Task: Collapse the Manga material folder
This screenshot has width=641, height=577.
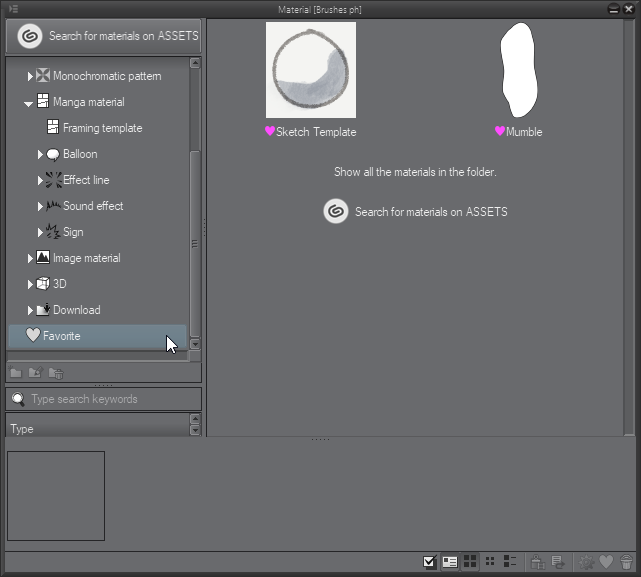Action: pyautogui.click(x=29, y=103)
